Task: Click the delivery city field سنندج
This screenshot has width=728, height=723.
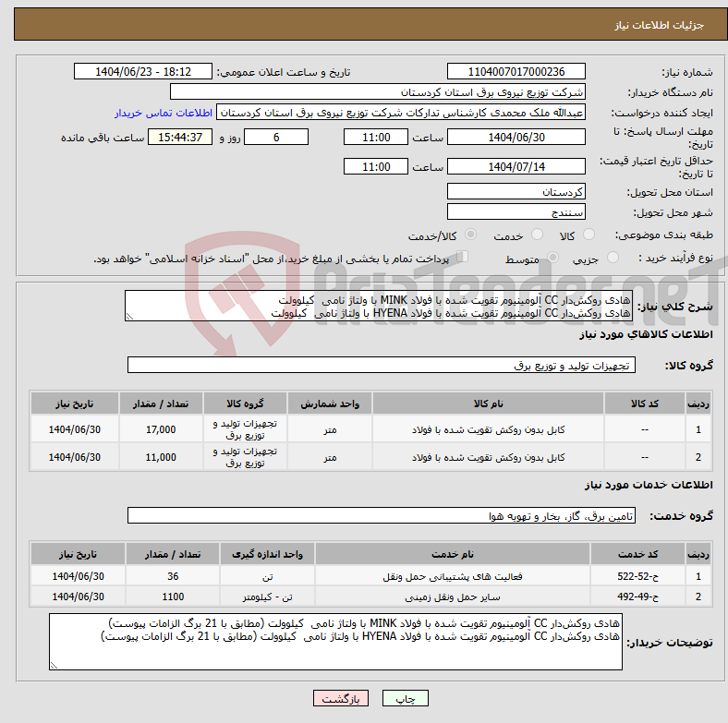Action: (516, 211)
